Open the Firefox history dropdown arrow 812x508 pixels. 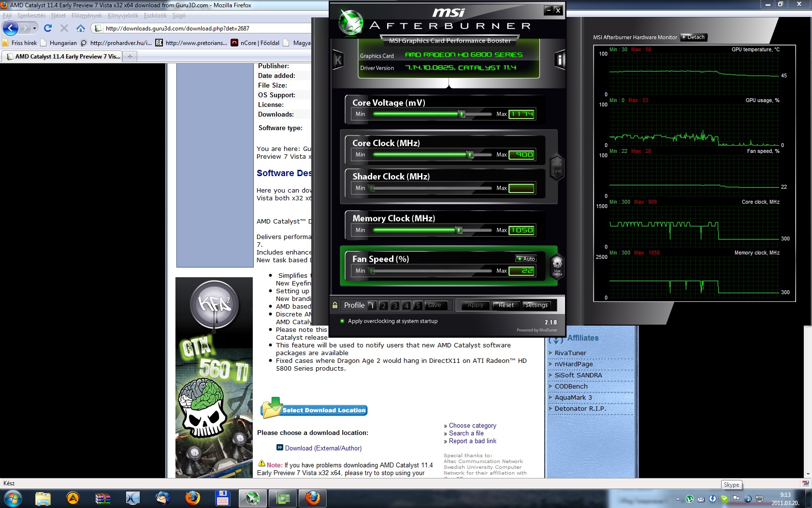[34, 29]
